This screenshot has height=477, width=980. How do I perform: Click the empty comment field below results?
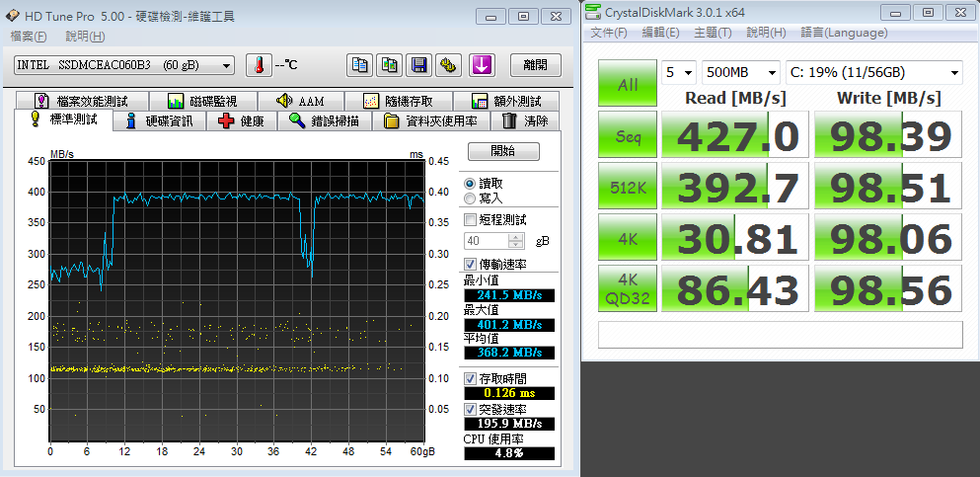coord(780,334)
